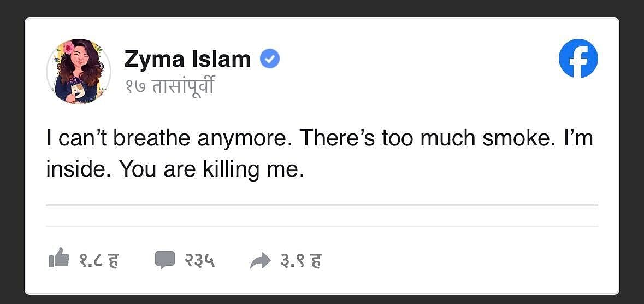Click the share count ३.९ ह
The height and width of the screenshot is (304, 644).
300,260
